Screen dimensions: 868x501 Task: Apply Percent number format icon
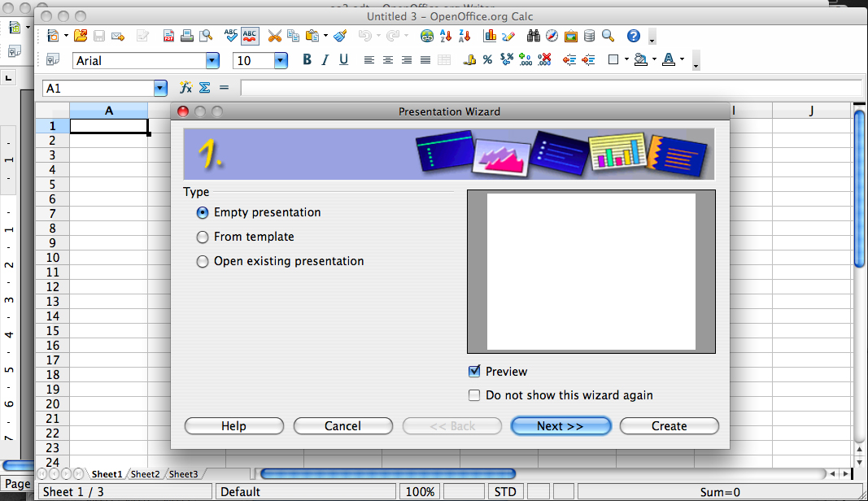[488, 60]
